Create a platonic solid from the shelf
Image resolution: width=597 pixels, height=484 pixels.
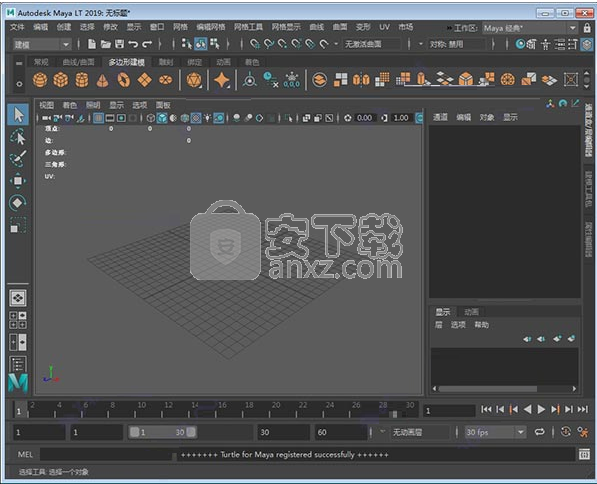coord(194,80)
